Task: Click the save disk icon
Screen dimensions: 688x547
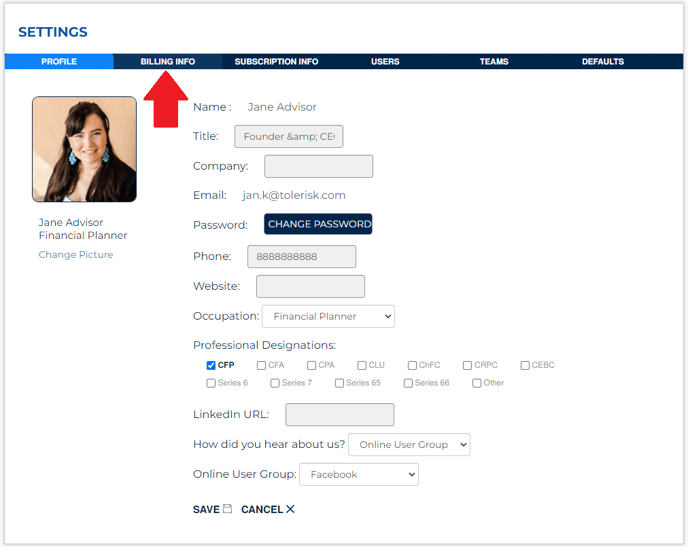Action: coord(227,509)
